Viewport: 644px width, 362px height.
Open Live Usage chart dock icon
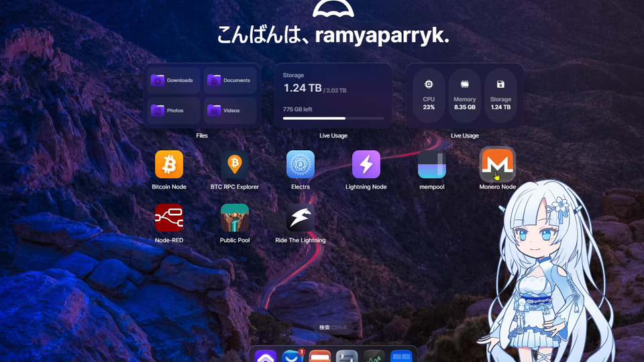pos(374,356)
